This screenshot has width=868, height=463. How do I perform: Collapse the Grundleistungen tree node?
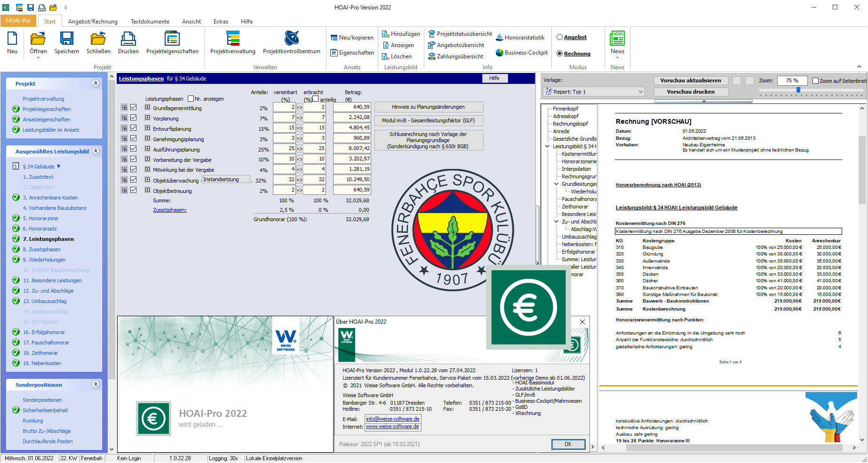[x=557, y=184]
